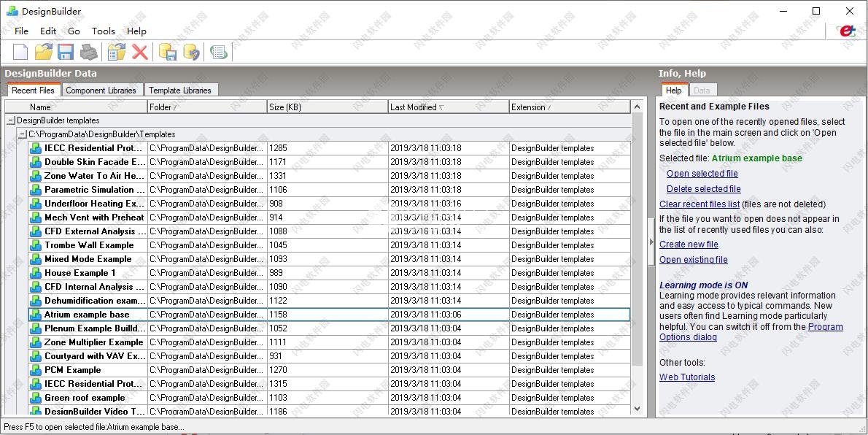The image size is (868, 435).
Task: Collapse the DesignBuilder templates group
Action: click(x=11, y=120)
